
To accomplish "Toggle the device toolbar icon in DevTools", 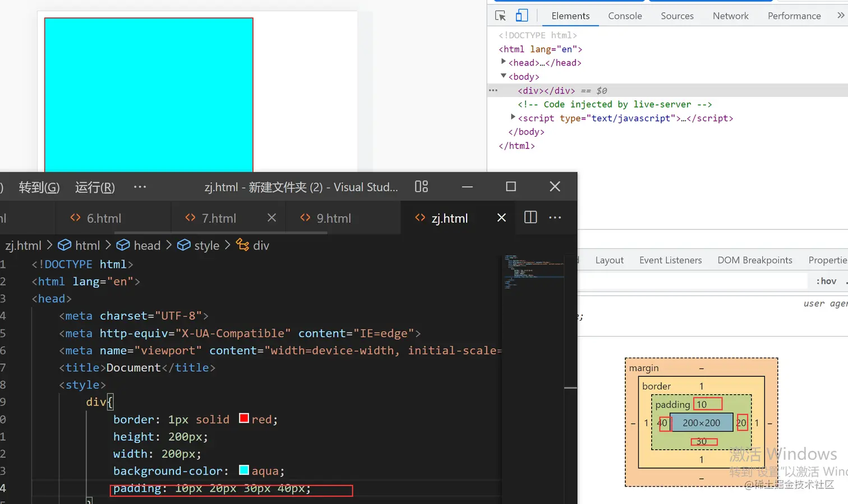I will point(522,16).
